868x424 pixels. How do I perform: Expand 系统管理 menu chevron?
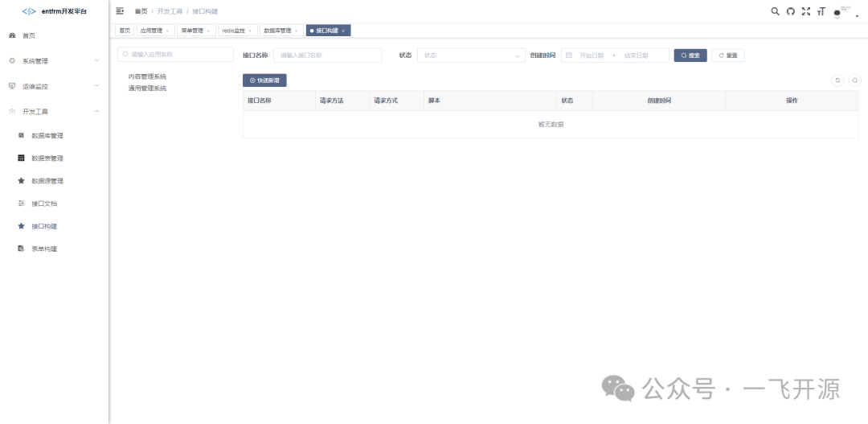[x=97, y=60]
